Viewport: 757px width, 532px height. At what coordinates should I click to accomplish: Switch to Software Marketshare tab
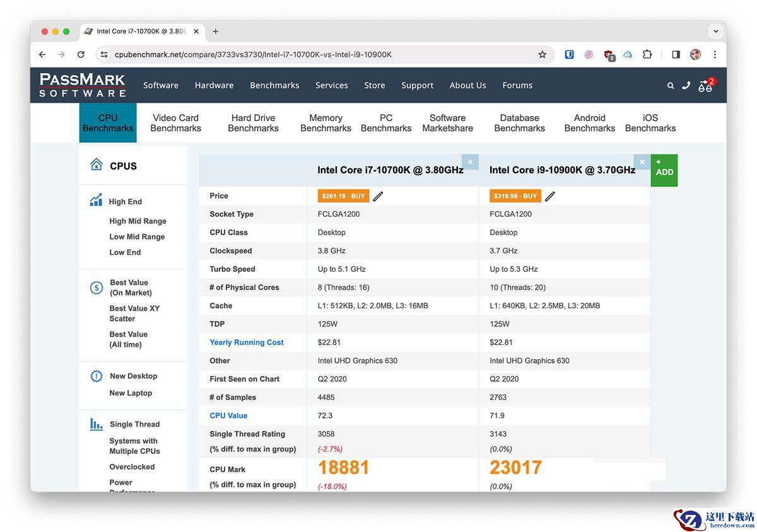point(447,123)
